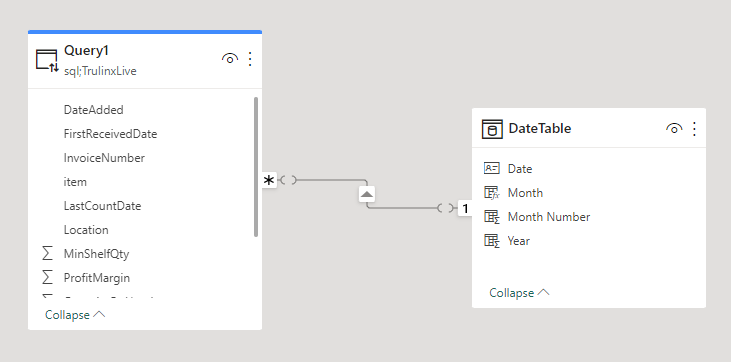Click the Date field text-type icon
The image size is (731, 362).
pyautogui.click(x=491, y=168)
